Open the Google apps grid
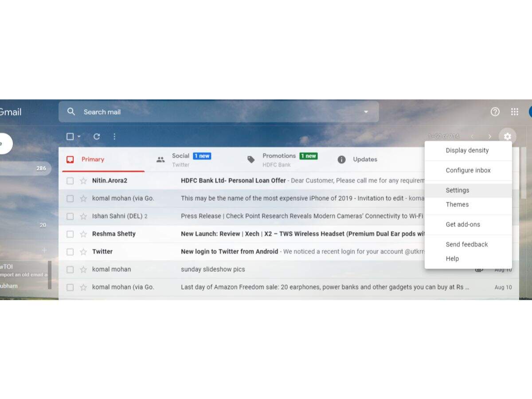Image resolution: width=532 pixels, height=399 pixels. (x=514, y=112)
